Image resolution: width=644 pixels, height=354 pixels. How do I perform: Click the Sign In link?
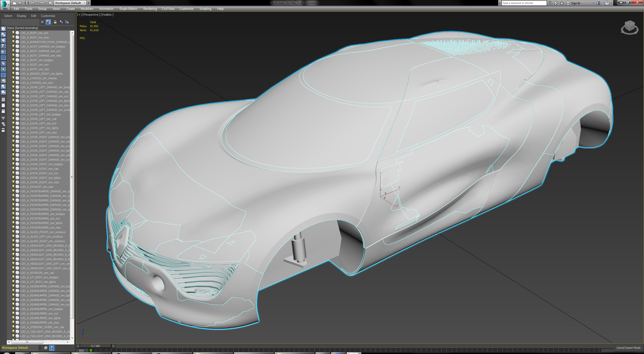click(576, 3)
